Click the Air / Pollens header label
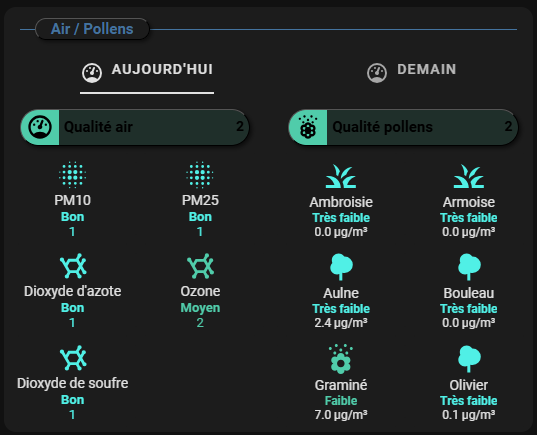 coord(92,29)
